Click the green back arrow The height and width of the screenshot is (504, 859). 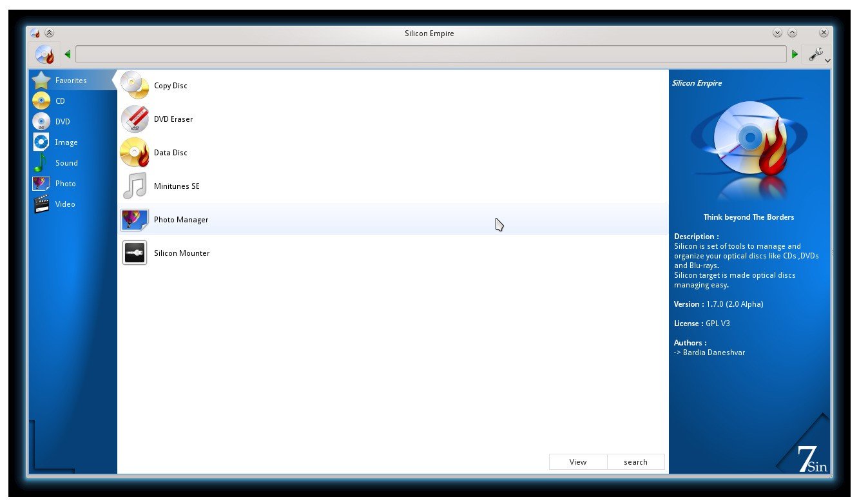click(x=68, y=54)
